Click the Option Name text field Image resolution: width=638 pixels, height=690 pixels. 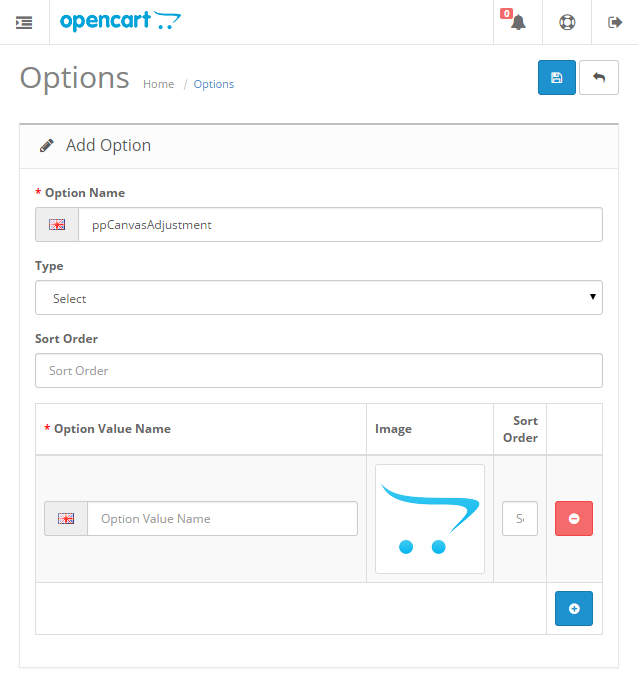(340, 224)
